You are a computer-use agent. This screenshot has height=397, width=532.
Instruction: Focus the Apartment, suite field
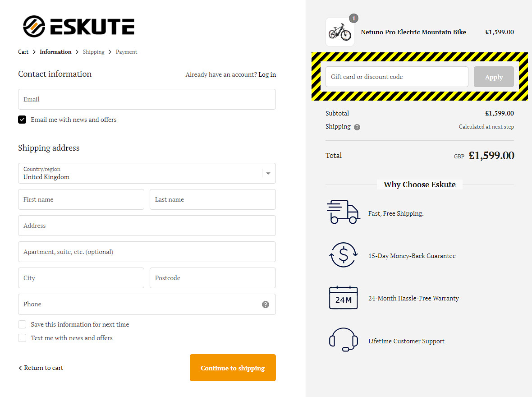pyautogui.click(x=147, y=252)
